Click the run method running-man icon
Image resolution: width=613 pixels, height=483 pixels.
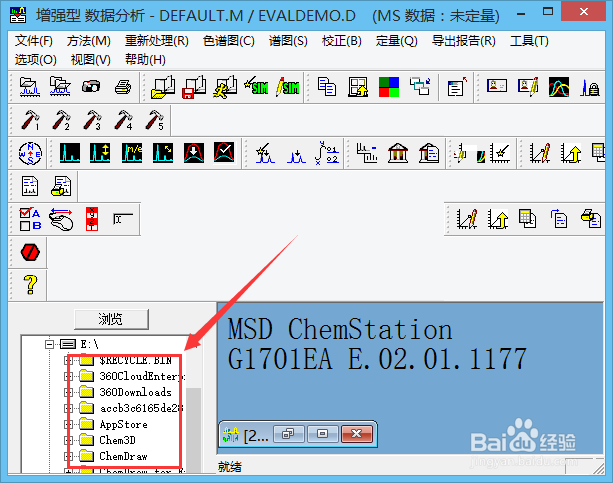tap(225, 87)
